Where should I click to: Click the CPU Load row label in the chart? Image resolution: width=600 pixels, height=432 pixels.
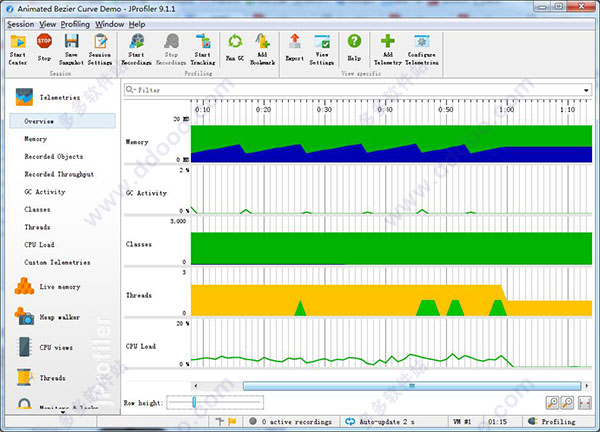141,346
